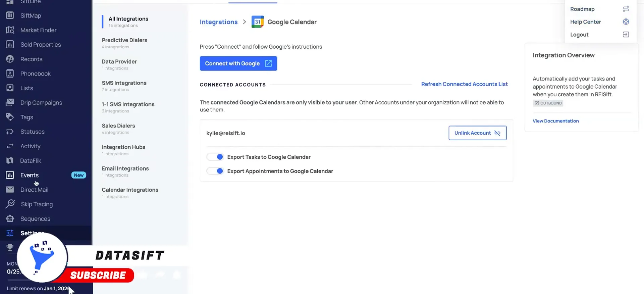Open the Sequences robot icon
Viewport: 644px width, 294px height.
(10, 218)
